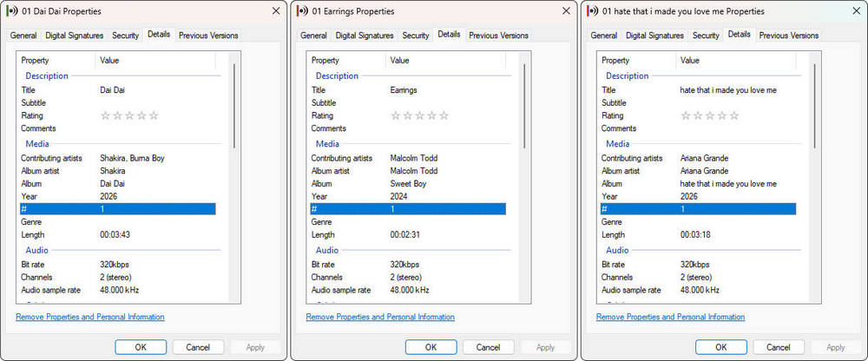Click Remove Properties link in hate that i made you love me window
The width and height of the screenshot is (868, 361).
click(670, 318)
